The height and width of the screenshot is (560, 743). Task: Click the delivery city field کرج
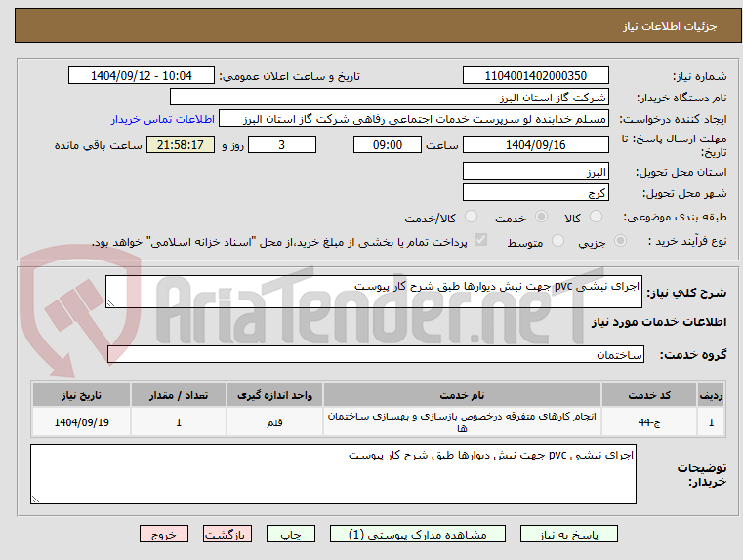tap(535, 192)
